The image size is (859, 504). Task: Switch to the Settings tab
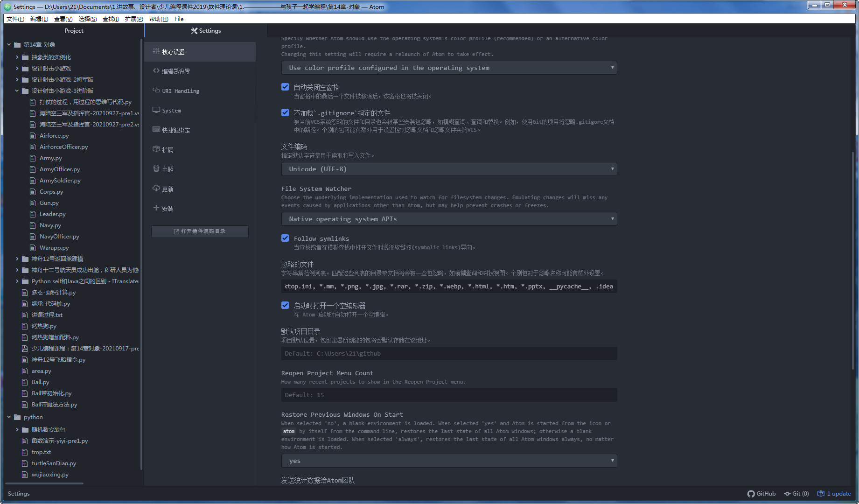pos(206,31)
